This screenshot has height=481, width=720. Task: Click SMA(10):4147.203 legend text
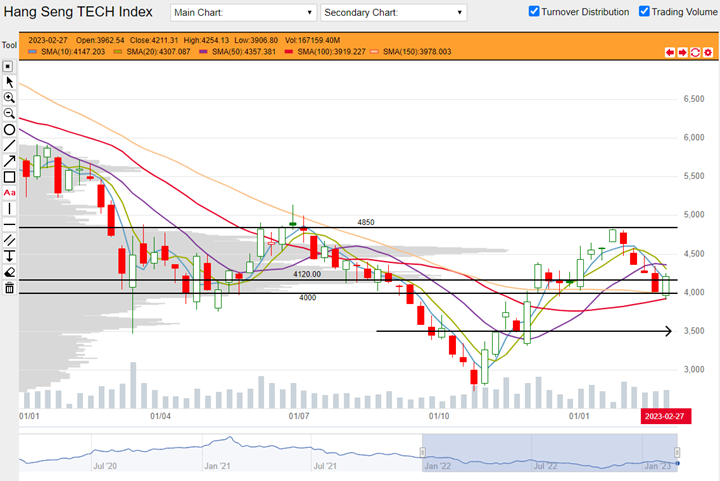coord(73,52)
